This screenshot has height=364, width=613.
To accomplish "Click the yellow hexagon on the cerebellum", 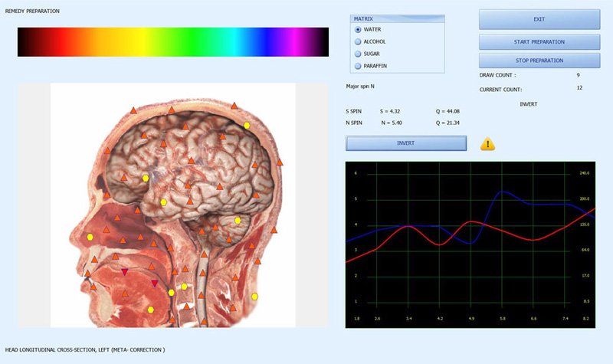I will 238,221.
